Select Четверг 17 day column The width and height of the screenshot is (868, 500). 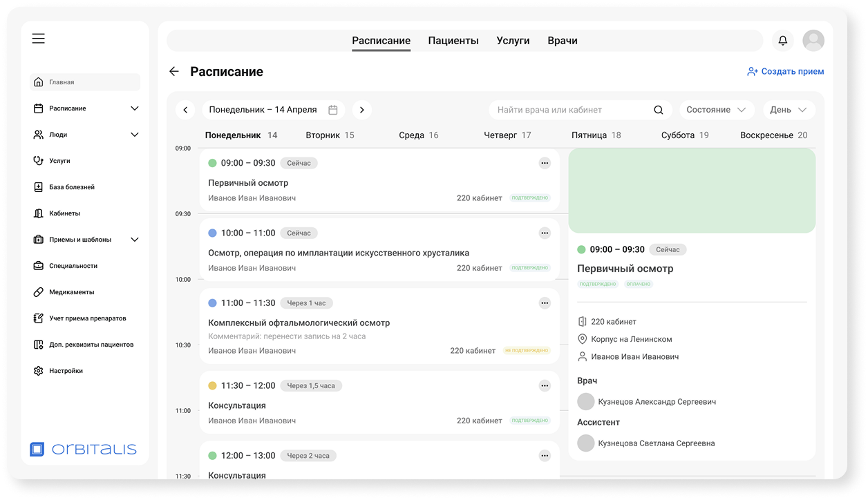[x=507, y=135]
